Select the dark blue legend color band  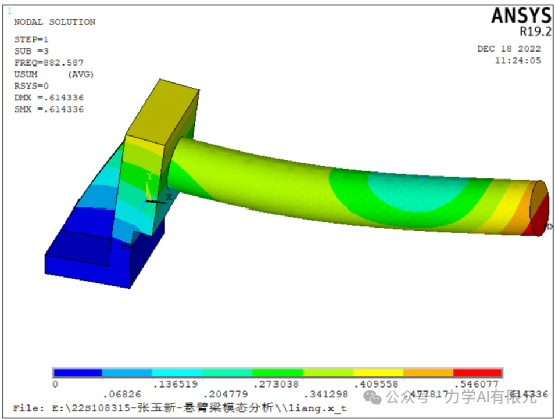coord(78,373)
